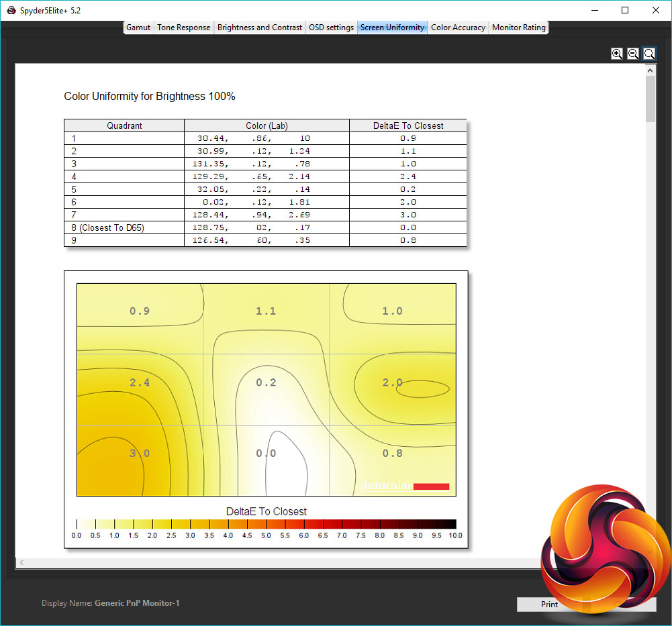
Task: Click the 0.2 center label in uniformity map
Action: pyautogui.click(x=266, y=382)
